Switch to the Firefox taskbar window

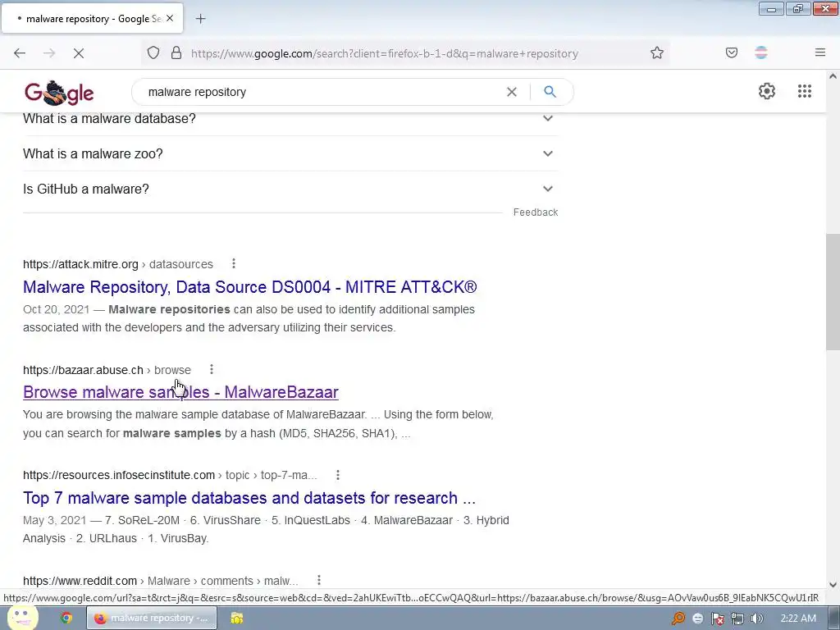tap(152, 619)
